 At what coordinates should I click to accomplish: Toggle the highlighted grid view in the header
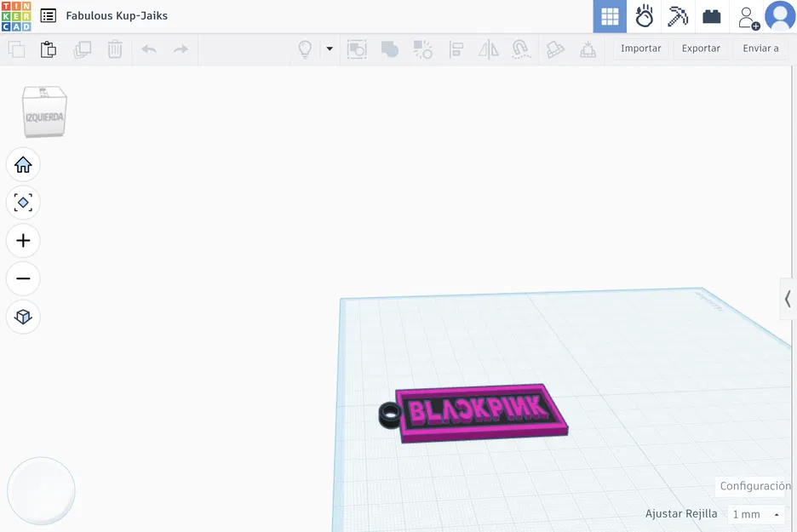click(x=610, y=16)
